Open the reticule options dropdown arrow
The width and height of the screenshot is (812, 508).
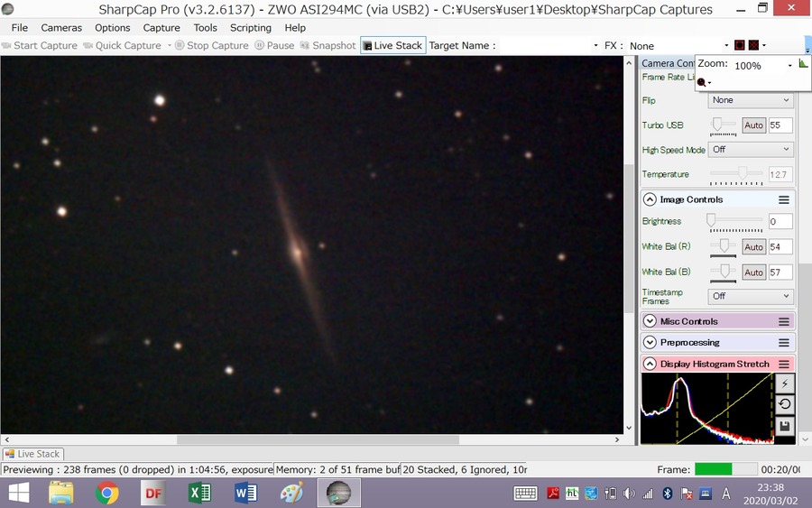(764, 46)
